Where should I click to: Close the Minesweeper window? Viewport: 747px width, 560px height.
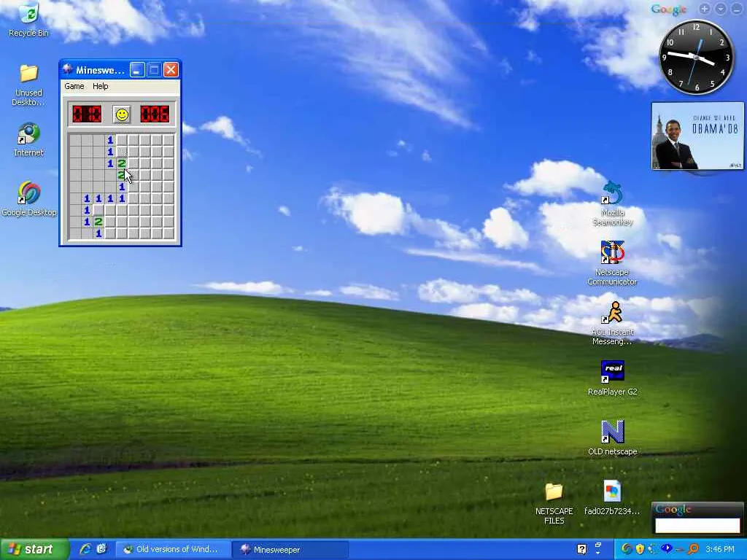[171, 70]
